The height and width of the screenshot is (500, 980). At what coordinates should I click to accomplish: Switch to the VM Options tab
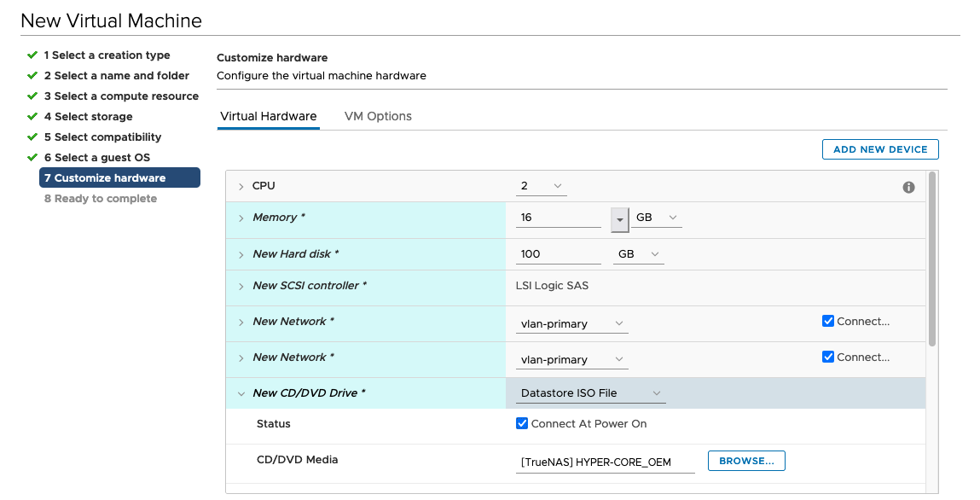click(378, 117)
